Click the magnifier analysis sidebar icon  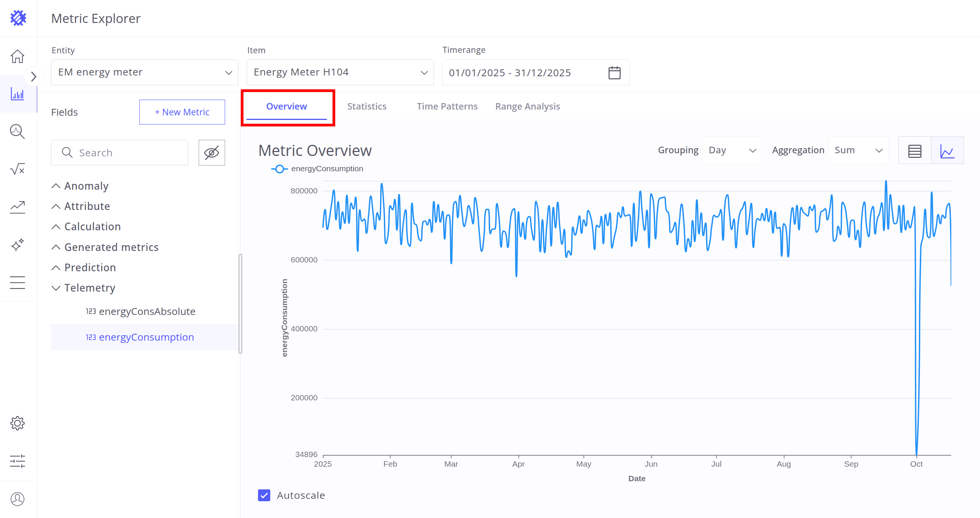(x=18, y=131)
